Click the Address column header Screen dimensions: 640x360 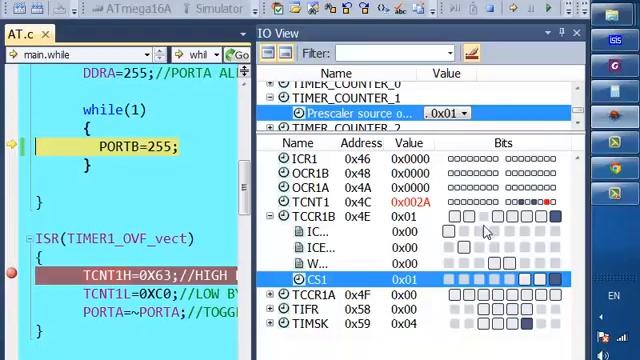point(361,143)
